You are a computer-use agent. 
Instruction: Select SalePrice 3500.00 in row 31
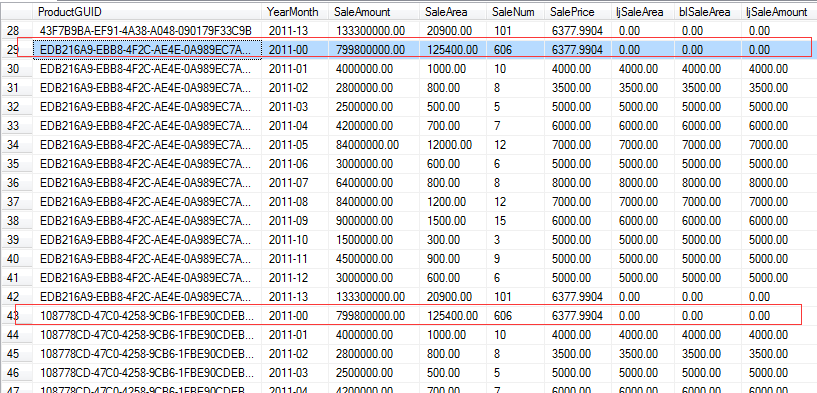tap(579, 88)
